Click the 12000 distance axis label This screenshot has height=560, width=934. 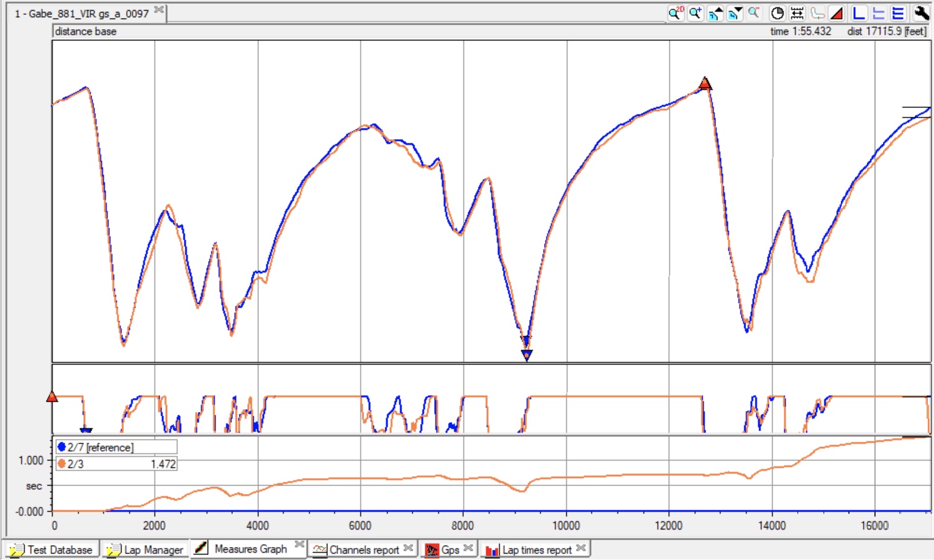[x=669, y=526]
